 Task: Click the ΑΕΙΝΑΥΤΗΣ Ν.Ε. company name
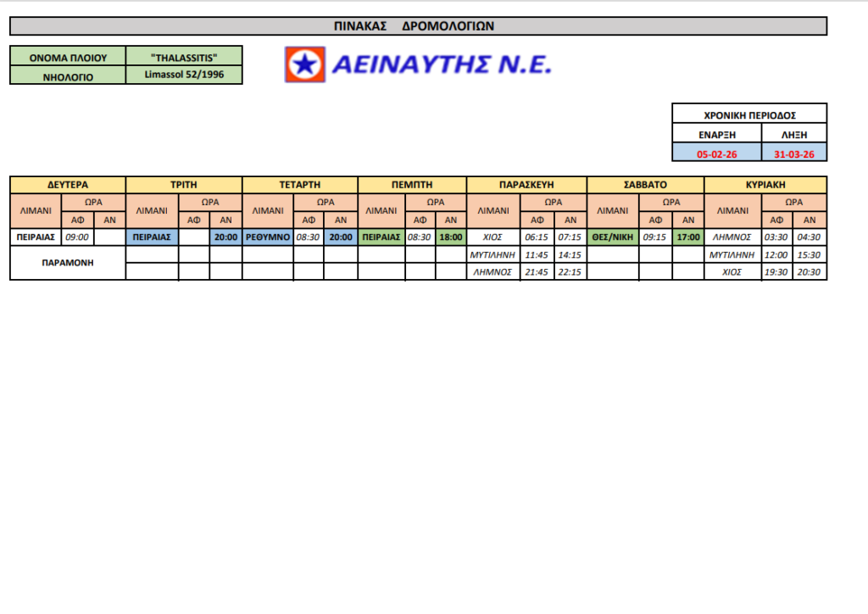tap(441, 64)
